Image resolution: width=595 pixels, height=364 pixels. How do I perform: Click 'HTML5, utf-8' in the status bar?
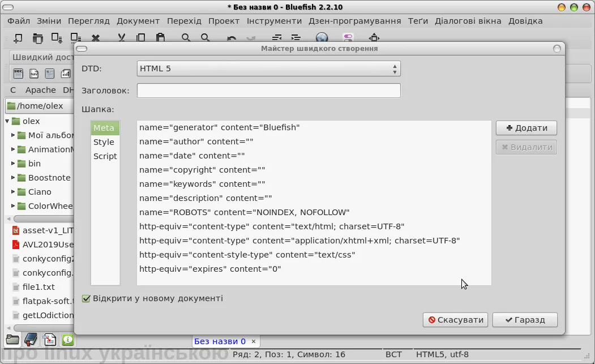(442, 354)
